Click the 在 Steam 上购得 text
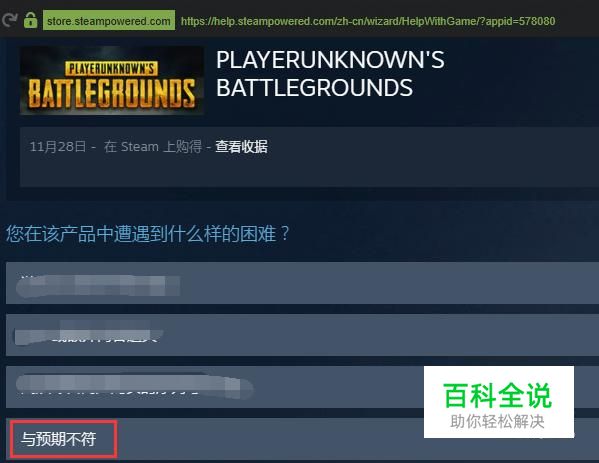The height and width of the screenshot is (463, 599). tap(153, 147)
